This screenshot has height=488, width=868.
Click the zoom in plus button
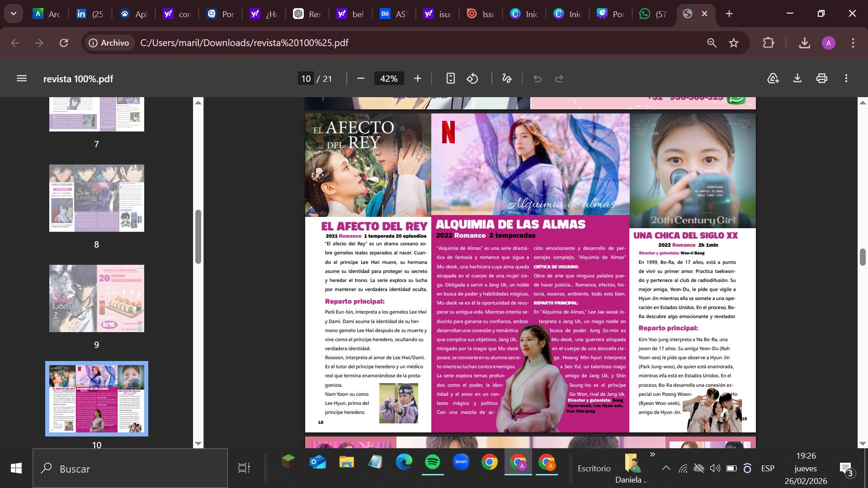click(417, 79)
